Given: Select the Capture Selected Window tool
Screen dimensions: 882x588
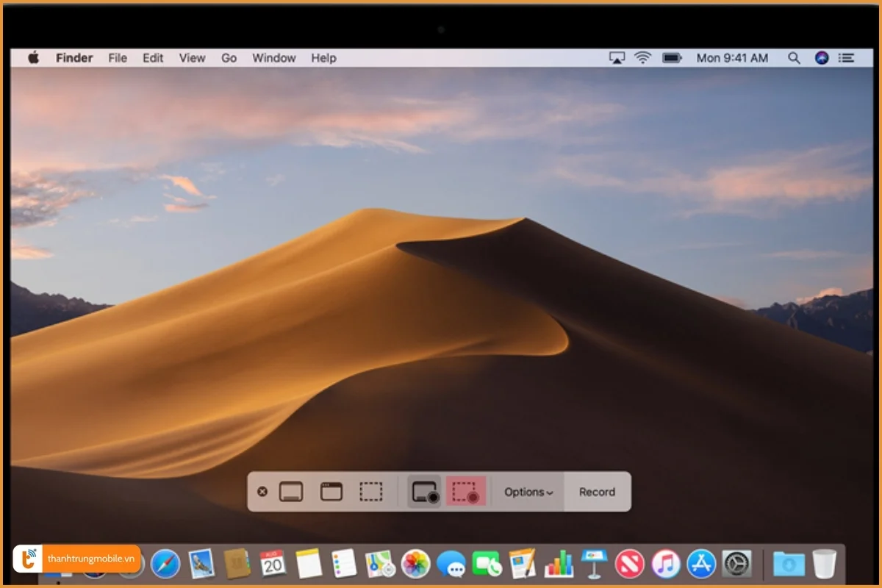Looking at the screenshot, I should 331,491.
